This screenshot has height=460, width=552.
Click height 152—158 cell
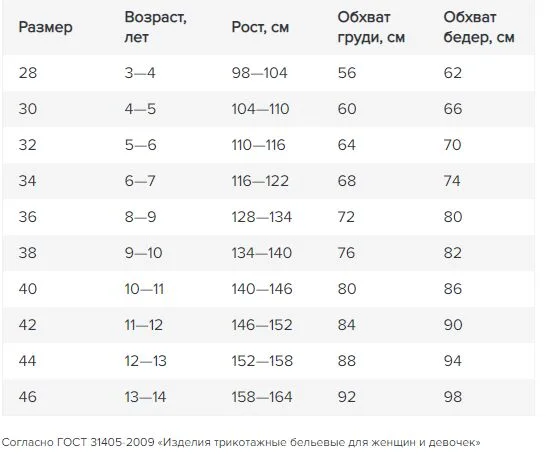(x=262, y=361)
